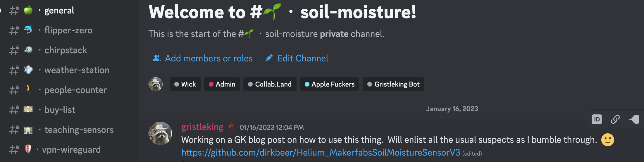644x162 pixels.
Task: Click the pencil icon beside Edit Channel
Action: pyautogui.click(x=269, y=58)
